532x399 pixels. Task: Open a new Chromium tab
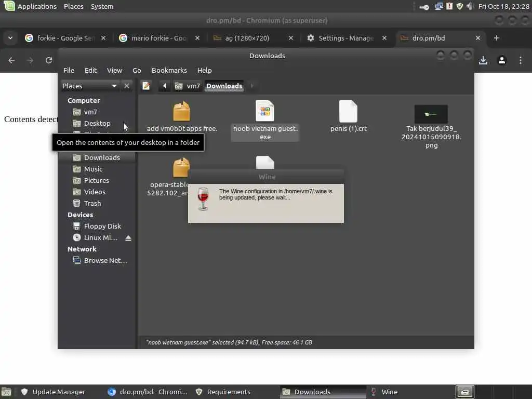496,38
